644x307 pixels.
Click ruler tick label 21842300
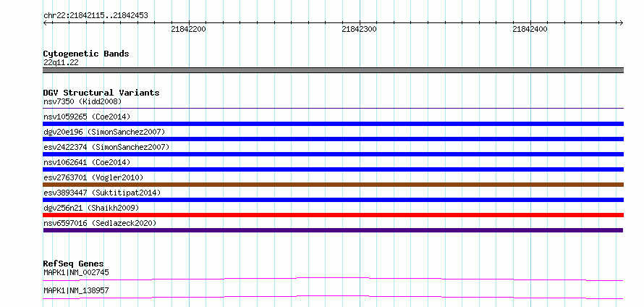360,29
